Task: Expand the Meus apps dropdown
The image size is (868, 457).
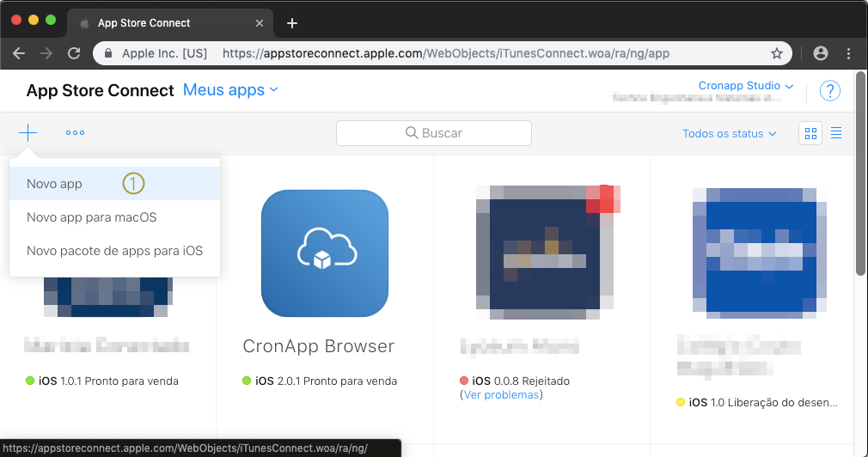Action: click(x=230, y=89)
